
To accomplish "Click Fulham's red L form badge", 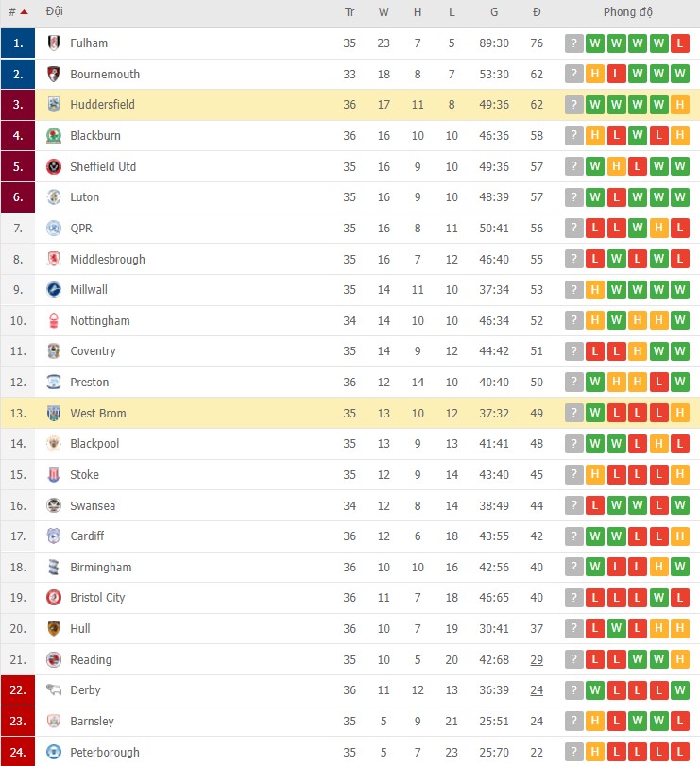I will click(x=682, y=43).
